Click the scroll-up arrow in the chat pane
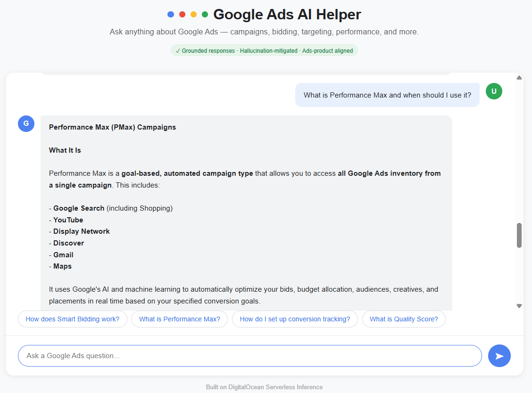The image size is (532, 393). click(x=519, y=78)
